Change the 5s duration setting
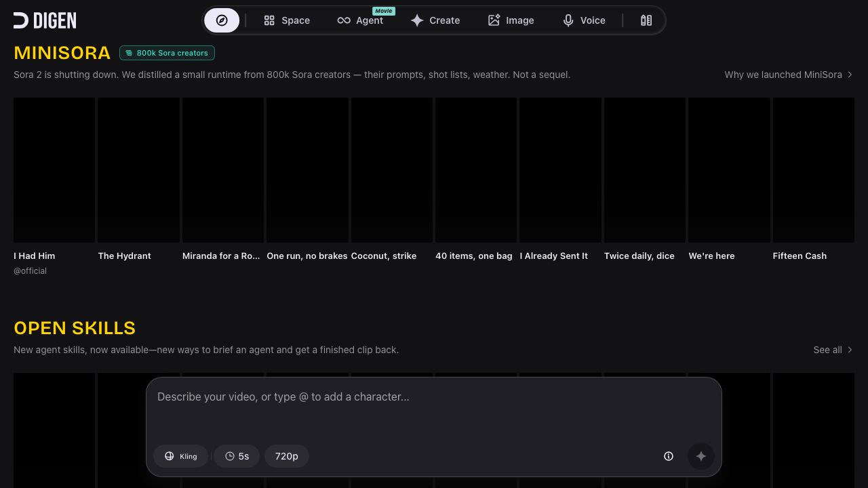 [x=237, y=456]
